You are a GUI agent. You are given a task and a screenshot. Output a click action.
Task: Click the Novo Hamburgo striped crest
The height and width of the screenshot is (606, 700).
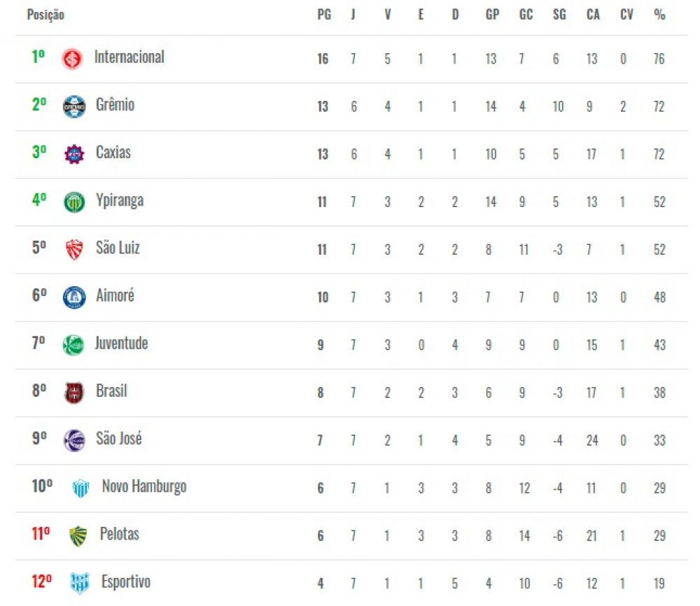tap(80, 488)
